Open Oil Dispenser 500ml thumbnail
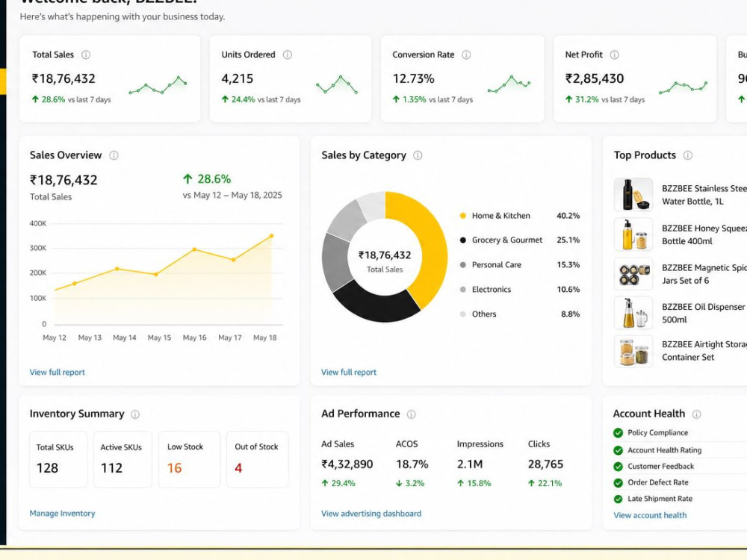 click(633, 313)
